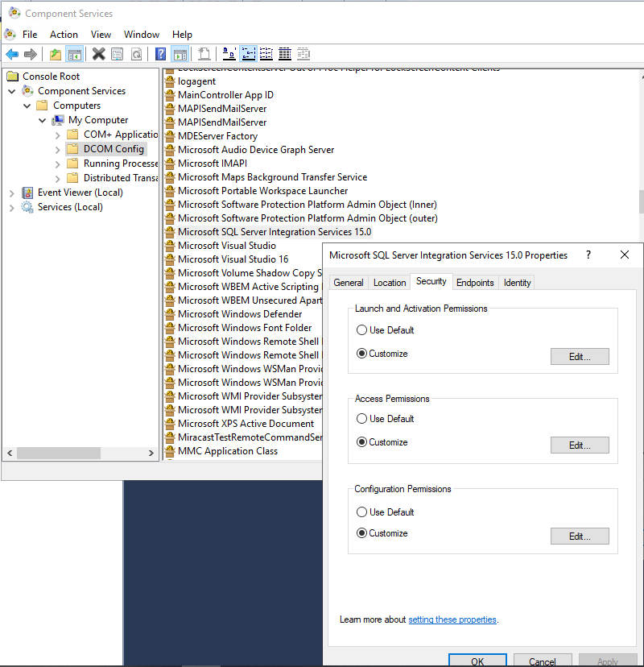Image resolution: width=644 pixels, height=667 pixels.
Task: Click the tree pane scroll left arrow
Action: (10, 453)
